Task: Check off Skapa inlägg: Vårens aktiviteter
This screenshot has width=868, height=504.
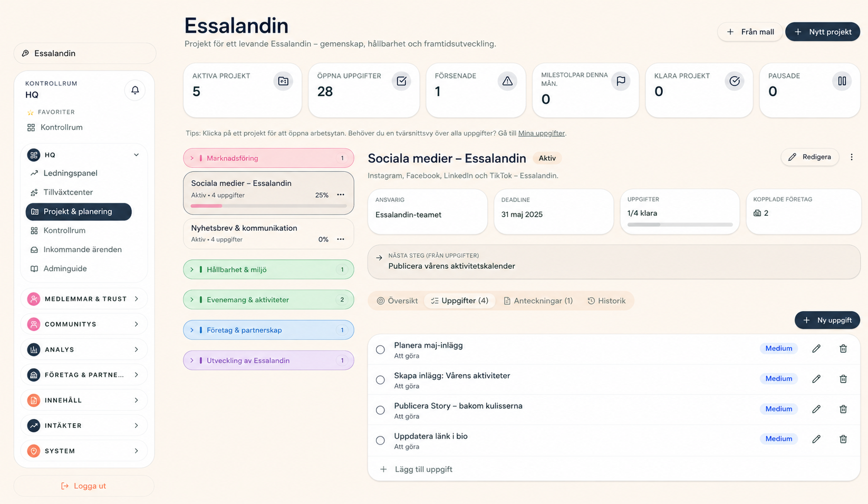Action: 380,380
